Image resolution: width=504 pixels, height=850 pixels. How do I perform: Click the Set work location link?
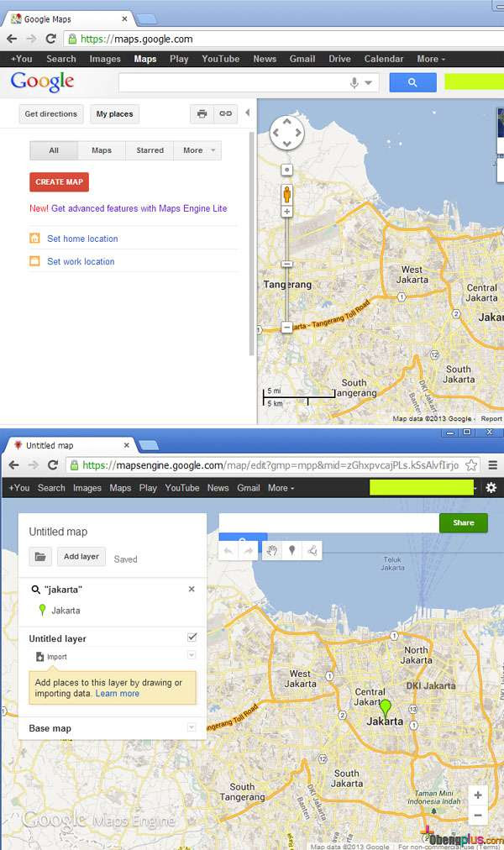pyautogui.click(x=81, y=261)
